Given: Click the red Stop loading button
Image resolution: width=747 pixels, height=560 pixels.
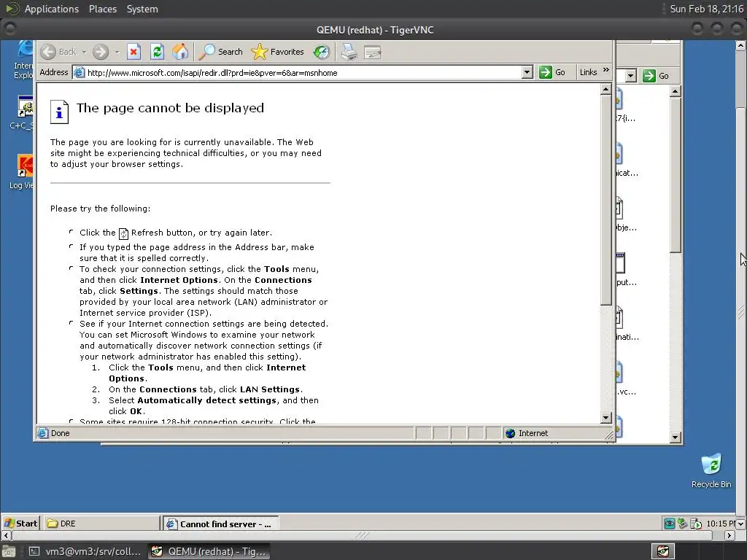Looking at the screenshot, I should click(x=134, y=52).
